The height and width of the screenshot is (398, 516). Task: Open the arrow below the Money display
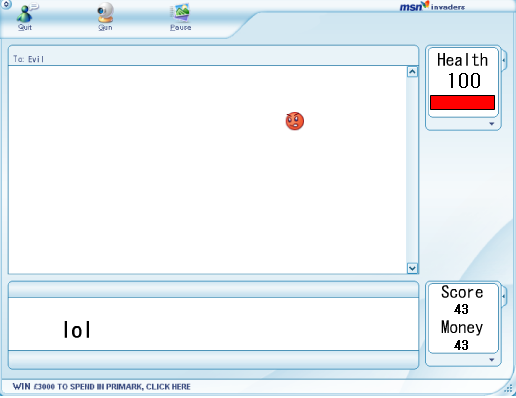[x=491, y=360]
